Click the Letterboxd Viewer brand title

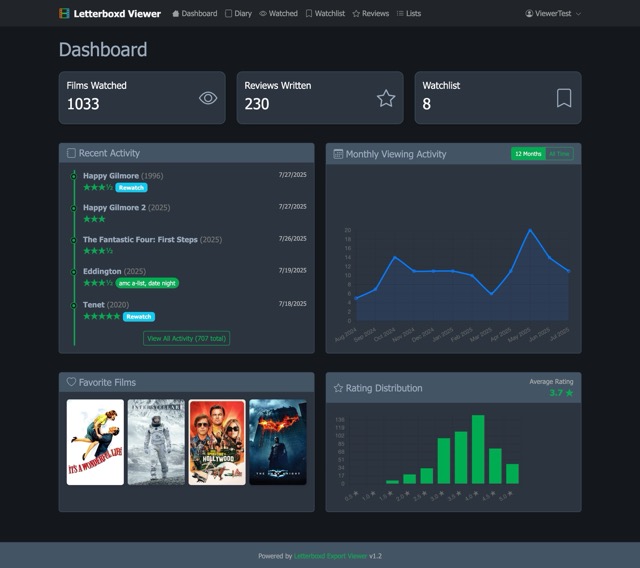117,13
